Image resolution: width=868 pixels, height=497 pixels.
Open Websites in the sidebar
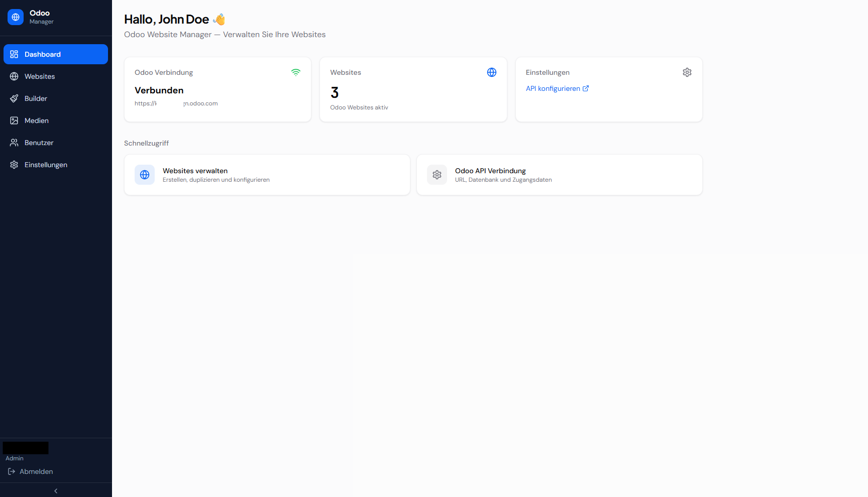(x=56, y=76)
